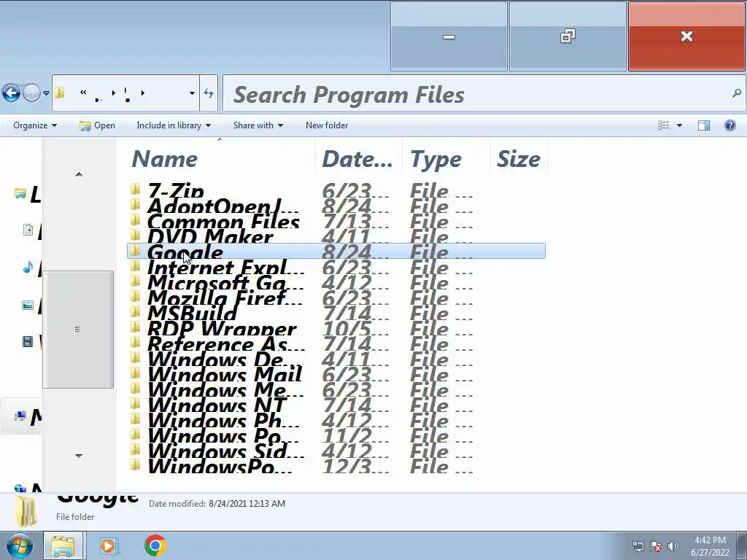Sort by Size column header
The width and height of the screenshot is (747, 560).
519,158
